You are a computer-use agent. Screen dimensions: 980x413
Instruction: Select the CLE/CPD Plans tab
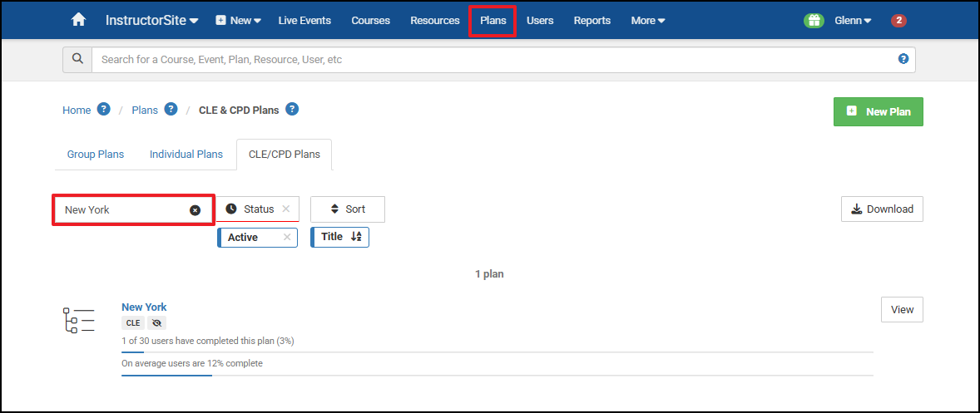tap(285, 154)
